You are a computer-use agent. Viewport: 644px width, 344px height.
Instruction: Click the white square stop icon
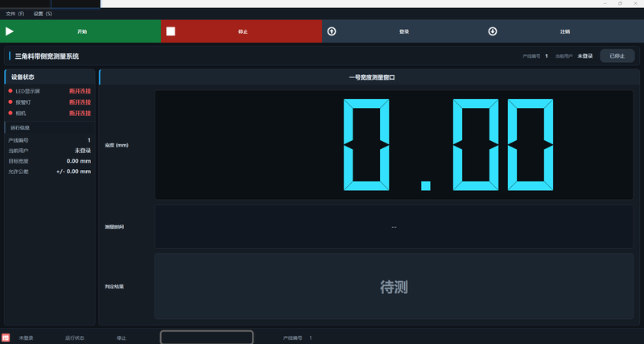click(171, 31)
